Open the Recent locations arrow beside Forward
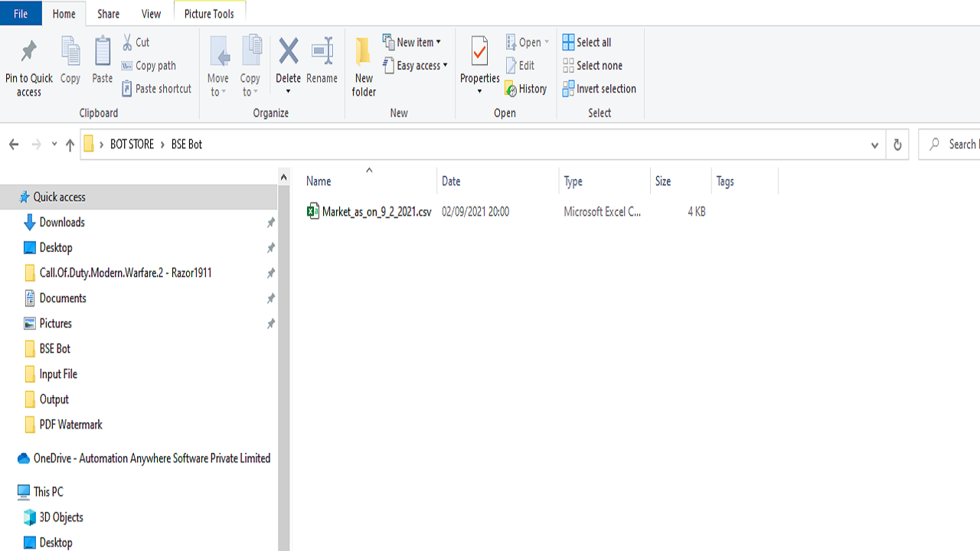980x551 pixels. coord(54,145)
